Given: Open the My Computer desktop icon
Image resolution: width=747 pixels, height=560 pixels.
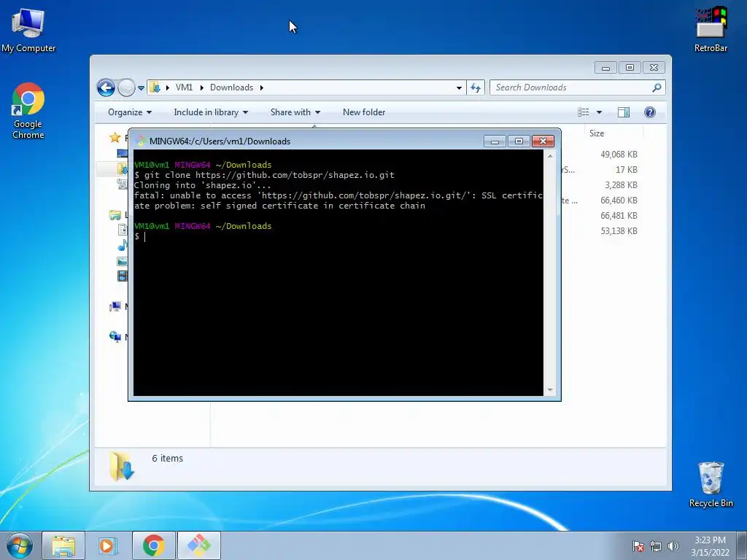Looking at the screenshot, I should coord(28,29).
